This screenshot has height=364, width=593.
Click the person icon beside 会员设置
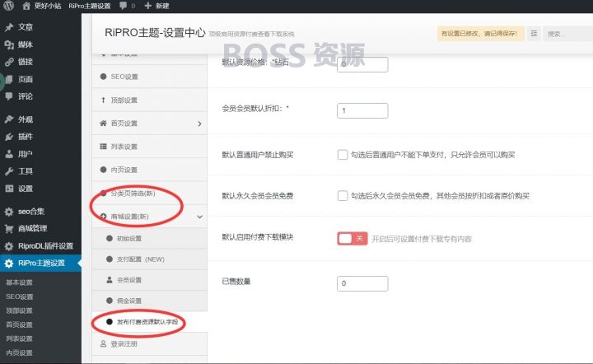[110, 280]
